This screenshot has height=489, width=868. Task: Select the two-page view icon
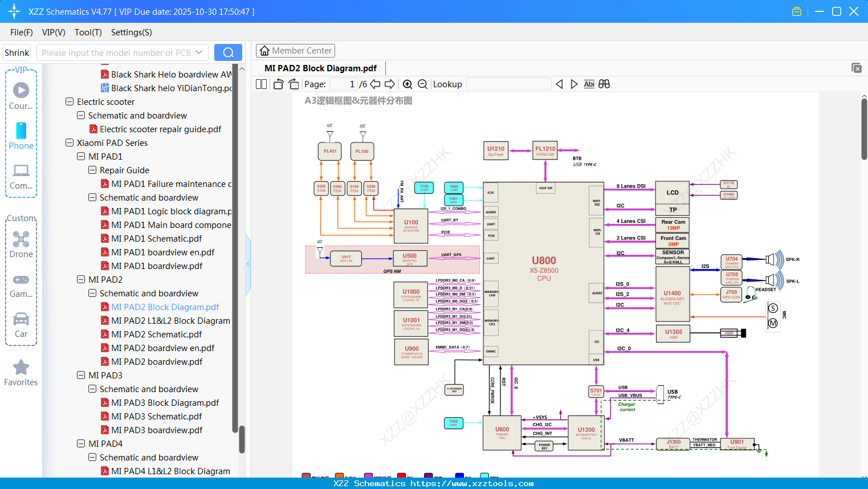260,84
